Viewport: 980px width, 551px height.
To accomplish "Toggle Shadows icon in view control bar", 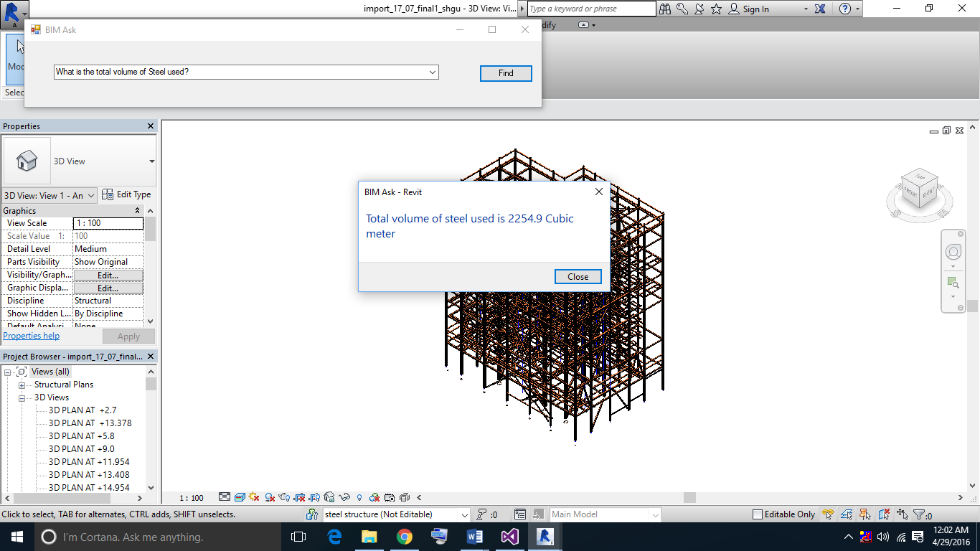I will point(270,497).
